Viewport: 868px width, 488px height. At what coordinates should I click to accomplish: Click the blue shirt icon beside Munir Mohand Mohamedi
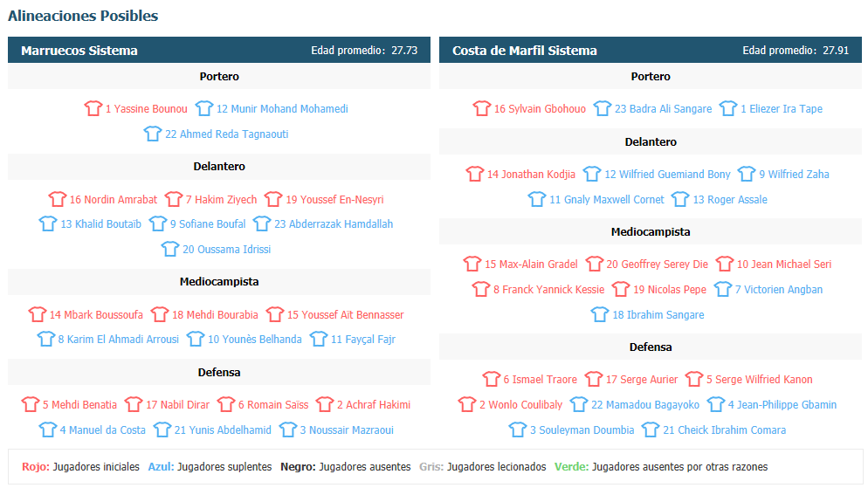click(204, 108)
